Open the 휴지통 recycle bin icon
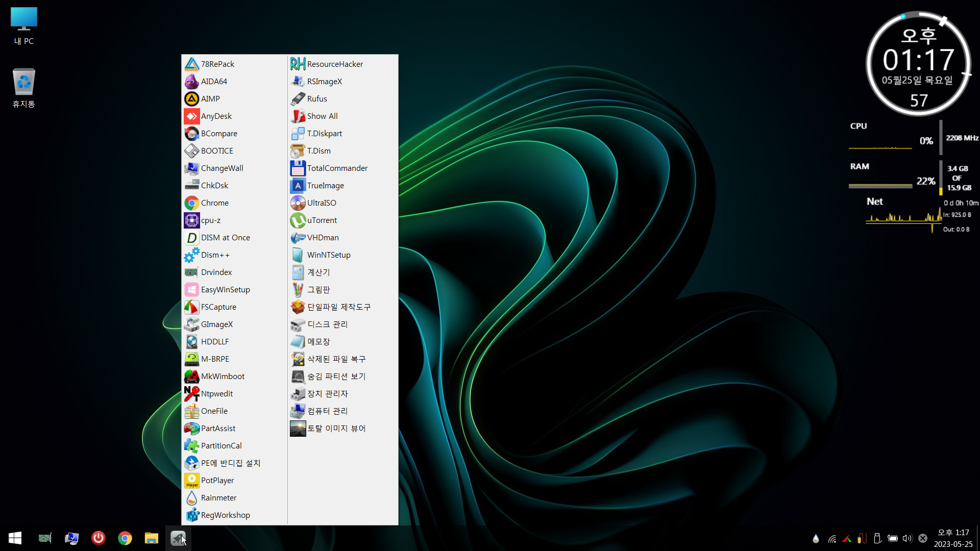Viewport: 980px width, 551px height. point(24,88)
